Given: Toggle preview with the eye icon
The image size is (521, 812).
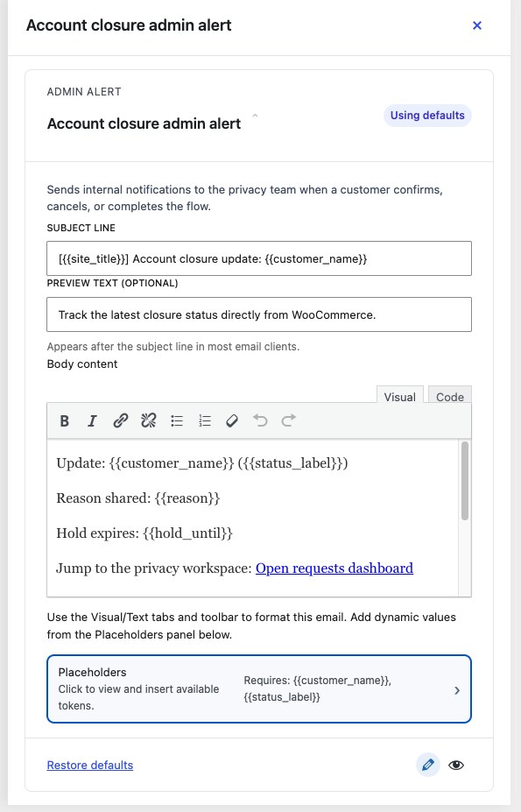Looking at the screenshot, I should pyautogui.click(x=455, y=765).
